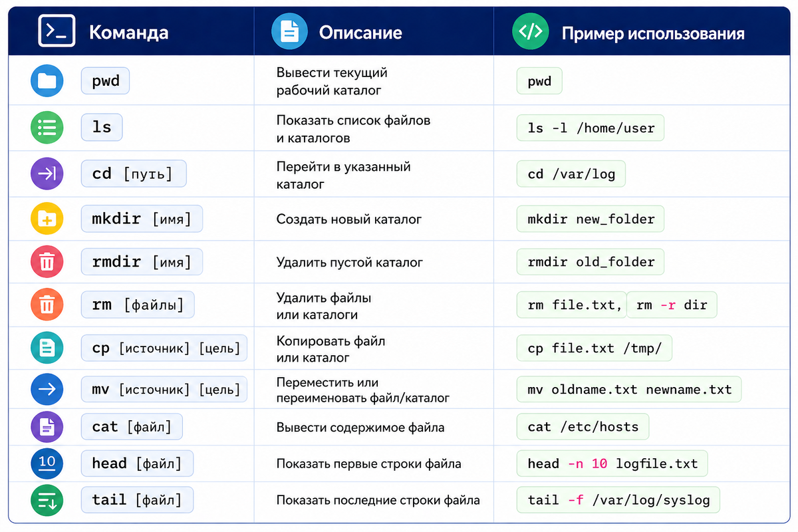This screenshot has width=798, height=532.
Task: Click the "Пример использования" column header
Action: (653, 33)
